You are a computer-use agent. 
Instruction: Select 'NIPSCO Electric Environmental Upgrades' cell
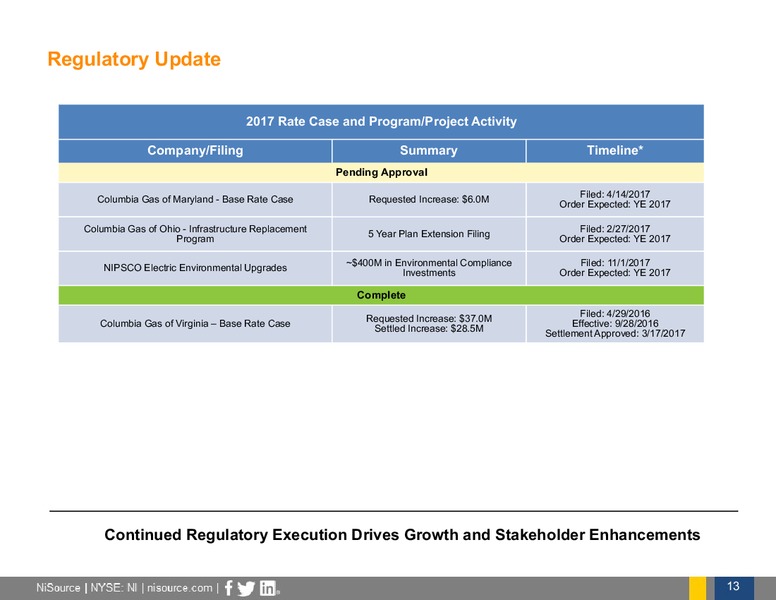[x=195, y=268]
